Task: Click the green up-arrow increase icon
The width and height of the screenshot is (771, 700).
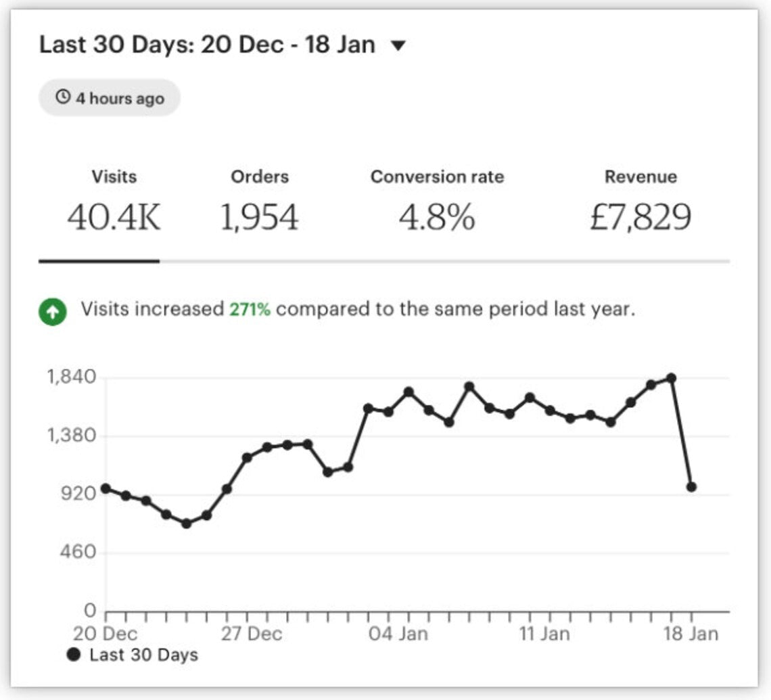Action: tap(53, 311)
